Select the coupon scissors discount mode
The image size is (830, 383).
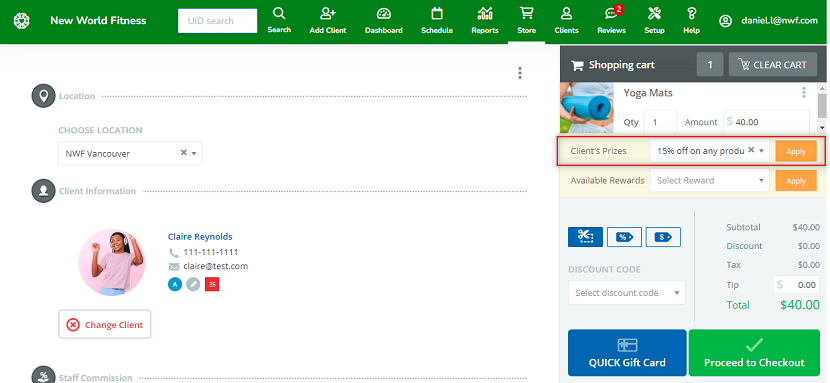point(585,237)
